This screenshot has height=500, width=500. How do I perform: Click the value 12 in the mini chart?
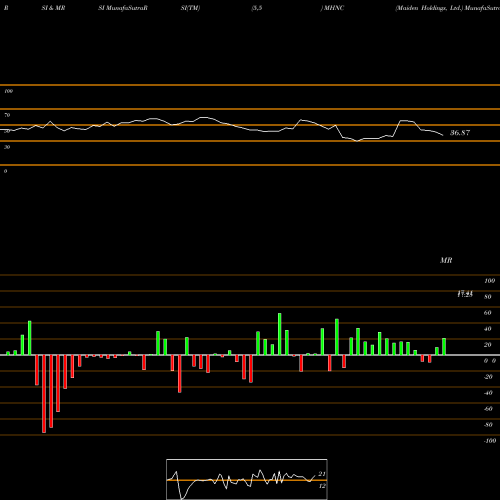point(322,486)
